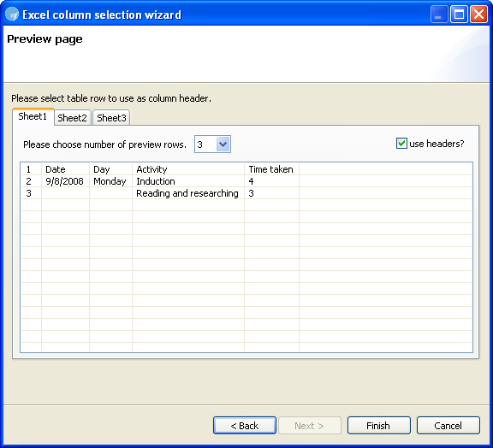This screenshot has height=448, width=493.
Task: Select the Date header cell
Action: 65,169
